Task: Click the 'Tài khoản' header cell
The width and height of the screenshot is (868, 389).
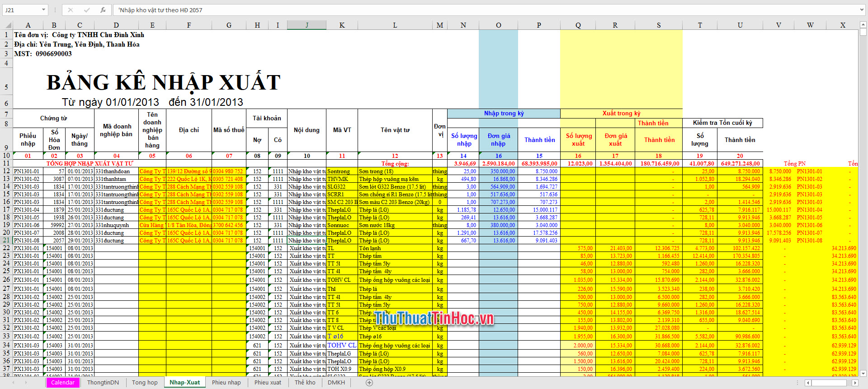Action: click(x=267, y=119)
